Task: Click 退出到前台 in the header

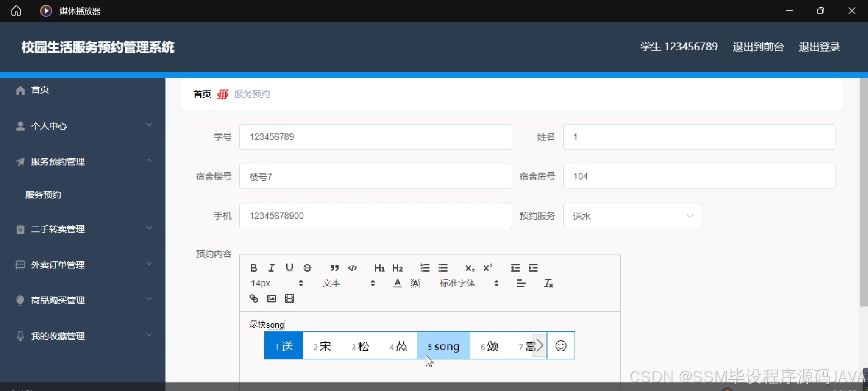Action: 758,47
